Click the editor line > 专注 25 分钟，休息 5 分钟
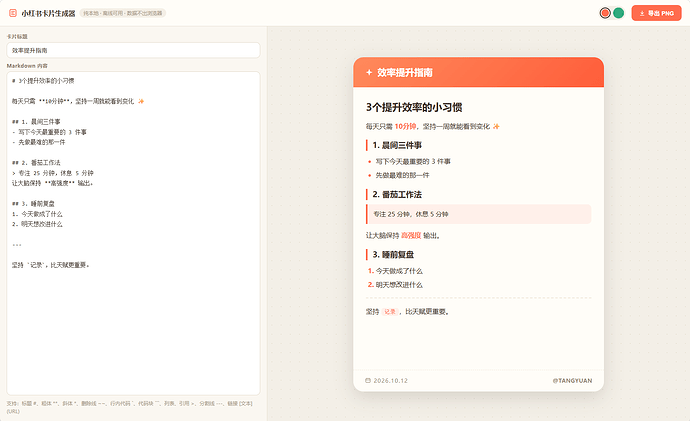The width and height of the screenshot is (690, 421). coord(53,173)
